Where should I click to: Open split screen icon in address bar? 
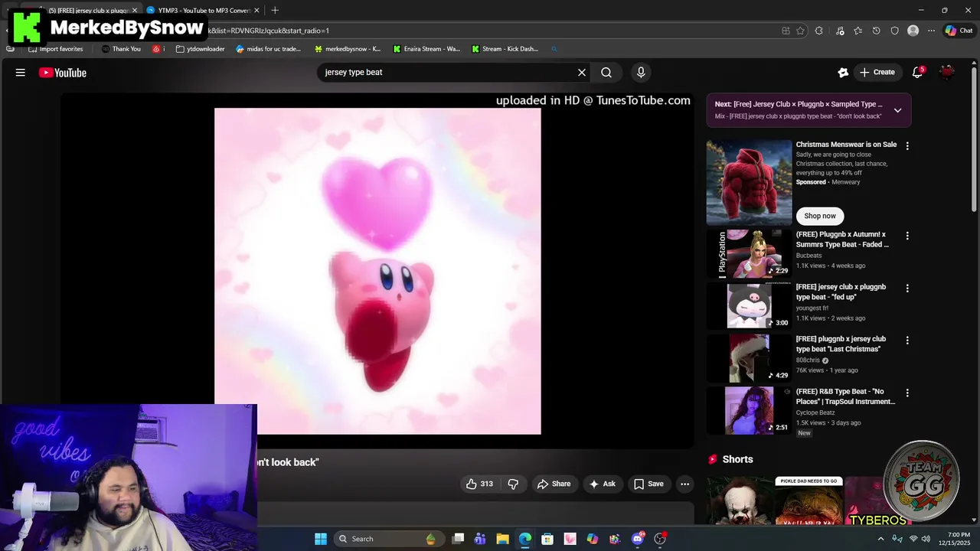(x=786, y=31)
